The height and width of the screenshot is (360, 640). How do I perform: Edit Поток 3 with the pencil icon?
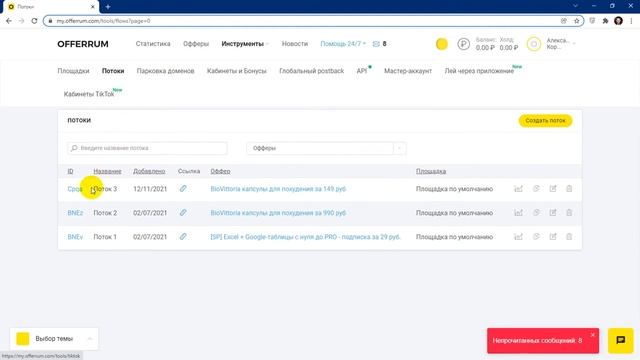[x=553, y=189]
